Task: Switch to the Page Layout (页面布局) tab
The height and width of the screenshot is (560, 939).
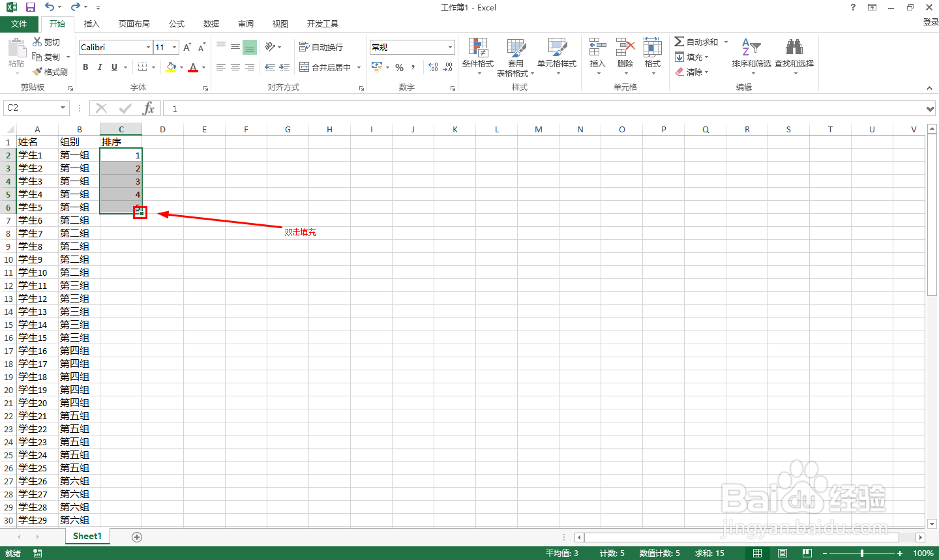Action: [x=134, y=24]
